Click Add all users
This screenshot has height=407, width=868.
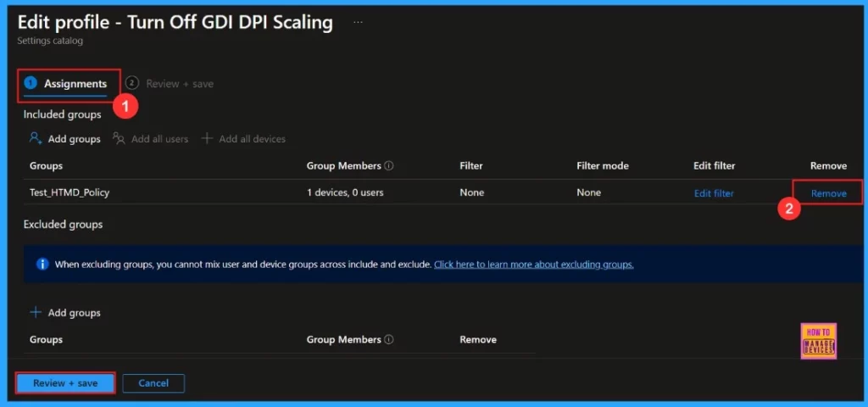(x=159, y=139)
